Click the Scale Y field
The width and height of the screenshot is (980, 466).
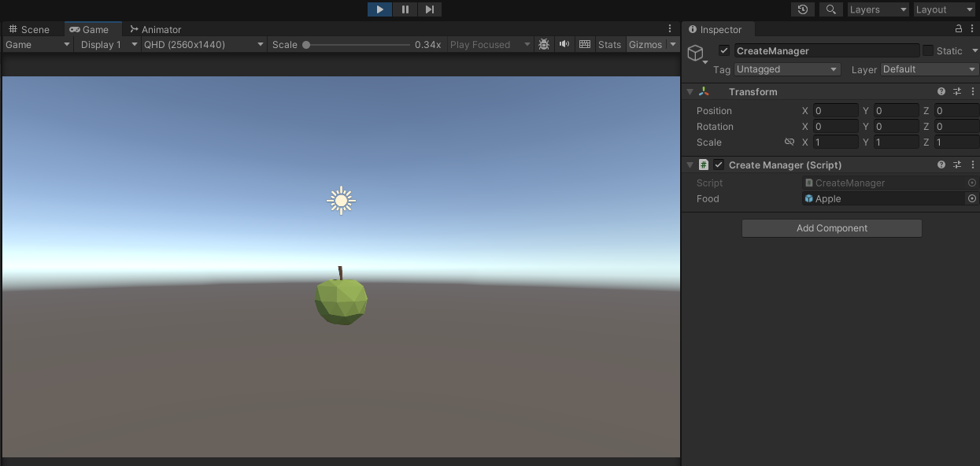coord(896,142)
